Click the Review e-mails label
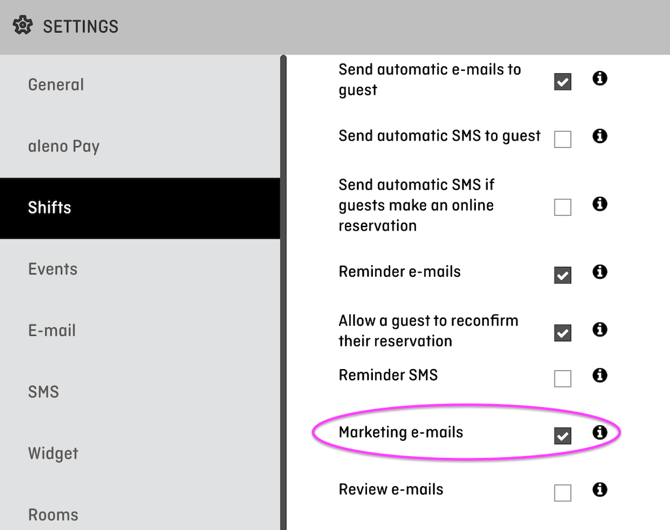670x530 pixels. click(391, 489)
